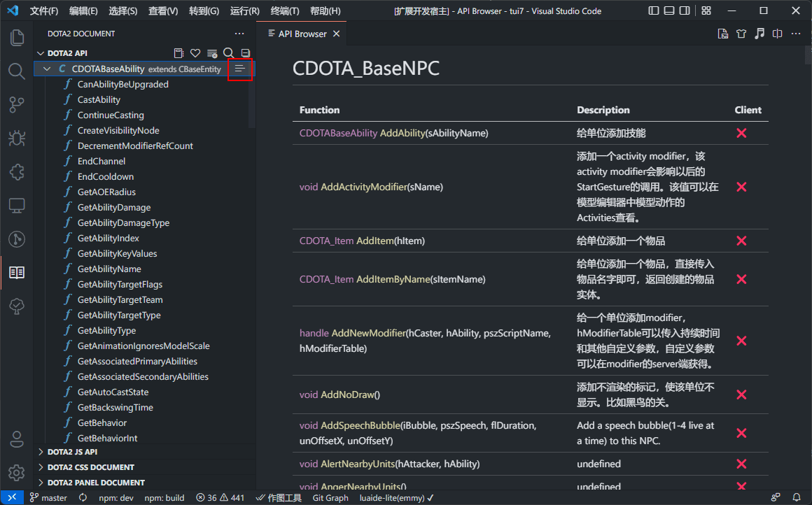Toggle the Secondary Side Bar layout icon
812x505 pixels.
[685, 10]
